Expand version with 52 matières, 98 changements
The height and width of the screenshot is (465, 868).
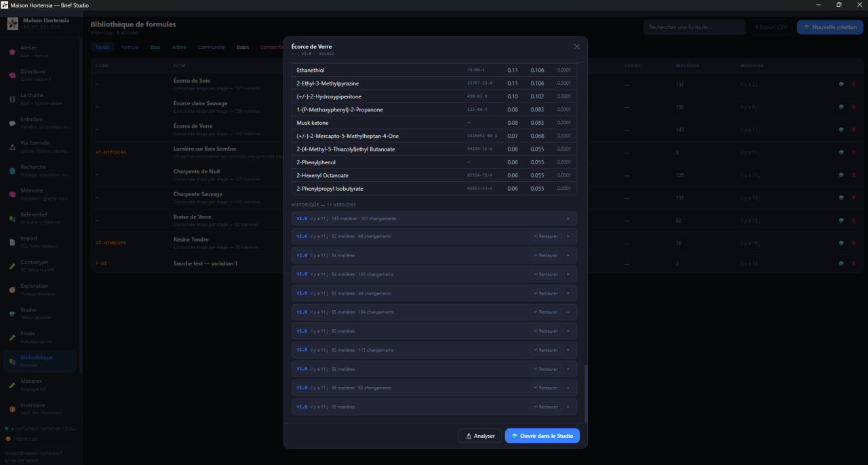(x=568, y=236)
